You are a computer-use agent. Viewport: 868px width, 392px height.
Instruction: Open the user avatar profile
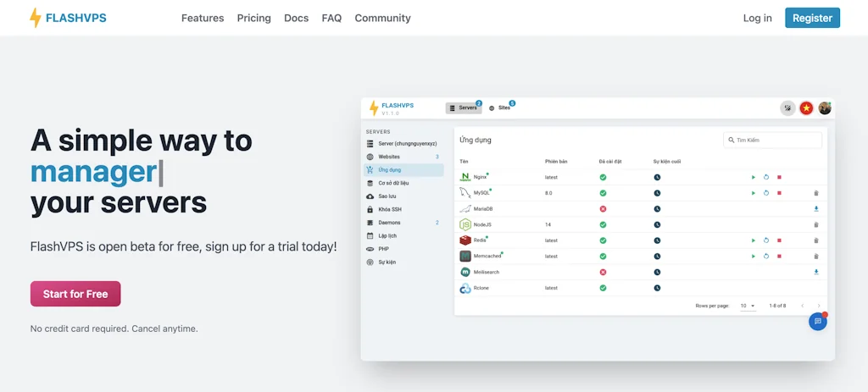pos(825,108)
